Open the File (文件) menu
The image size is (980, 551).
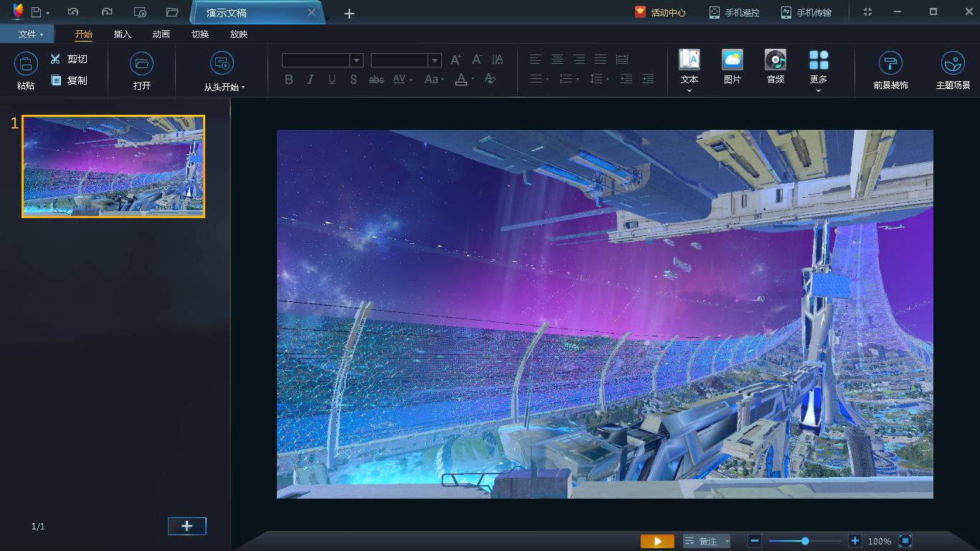tap(27, 34)
